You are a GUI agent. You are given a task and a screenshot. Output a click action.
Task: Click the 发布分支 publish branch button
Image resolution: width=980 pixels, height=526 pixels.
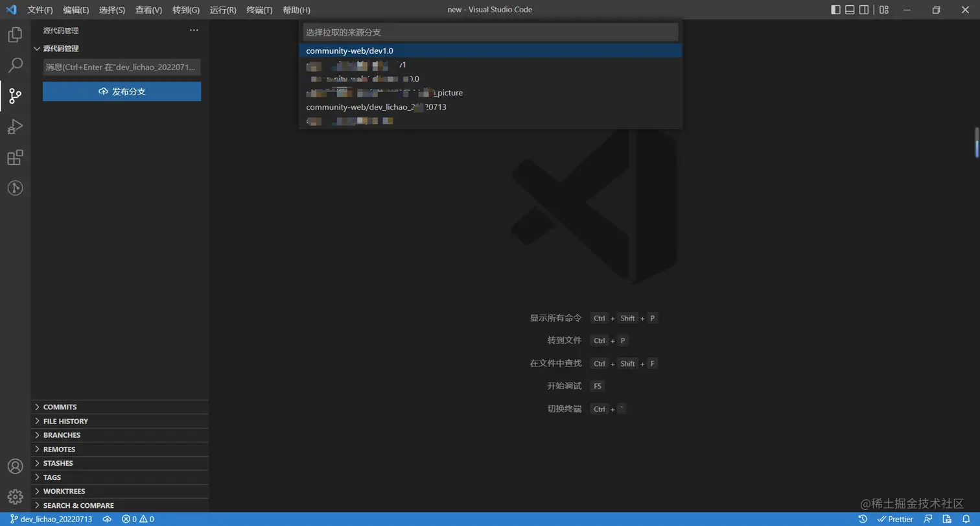(122, 91)
